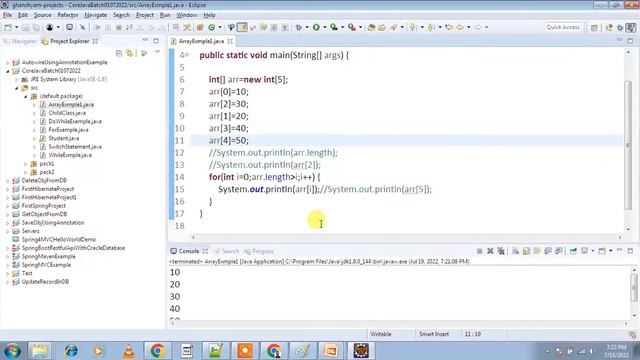Screen dimensions: 640x360
Task: Toggle Mark Occurrences in toolbar
Action: click(242, 27)
